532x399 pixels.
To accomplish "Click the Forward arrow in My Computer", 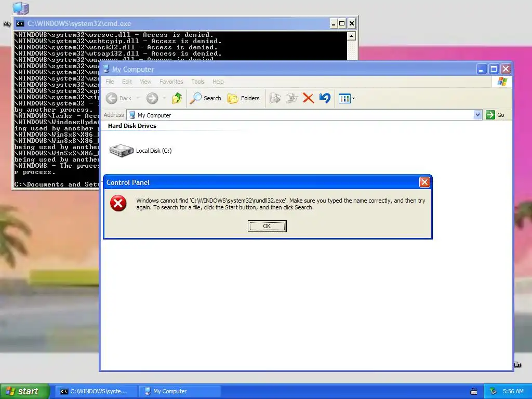I will pyautogui.click(x=152, y=98).
